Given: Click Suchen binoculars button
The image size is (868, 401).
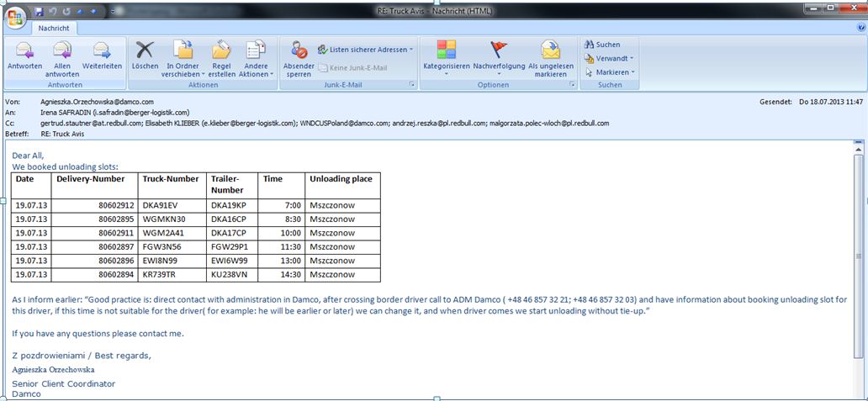Looking at the screenshot, I should 603,45.
